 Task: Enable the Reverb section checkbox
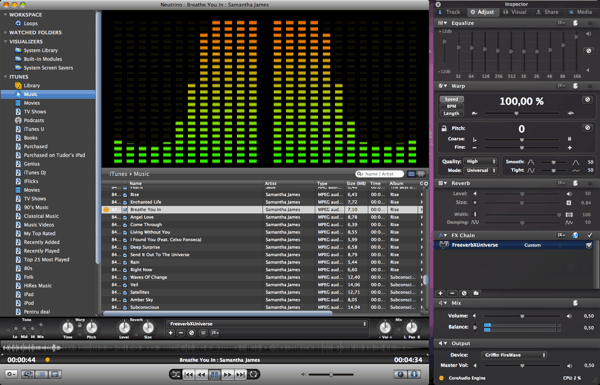[x=590, y=183]
